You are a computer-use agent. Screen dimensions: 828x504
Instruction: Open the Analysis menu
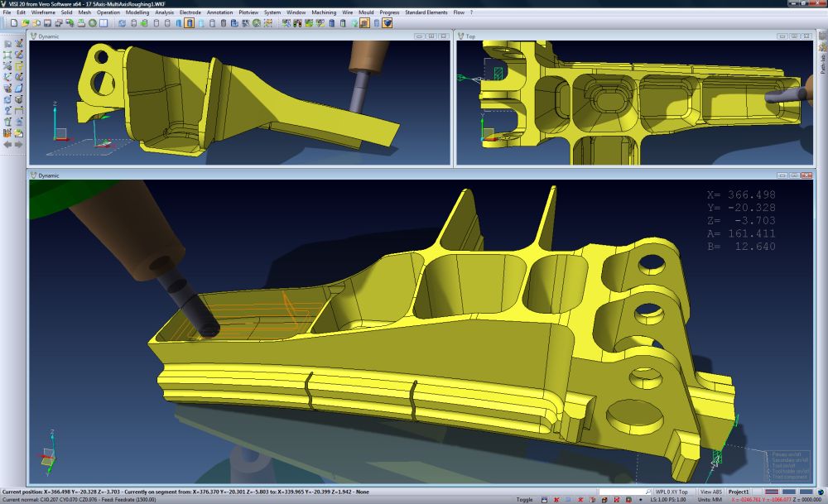[164, 12]
